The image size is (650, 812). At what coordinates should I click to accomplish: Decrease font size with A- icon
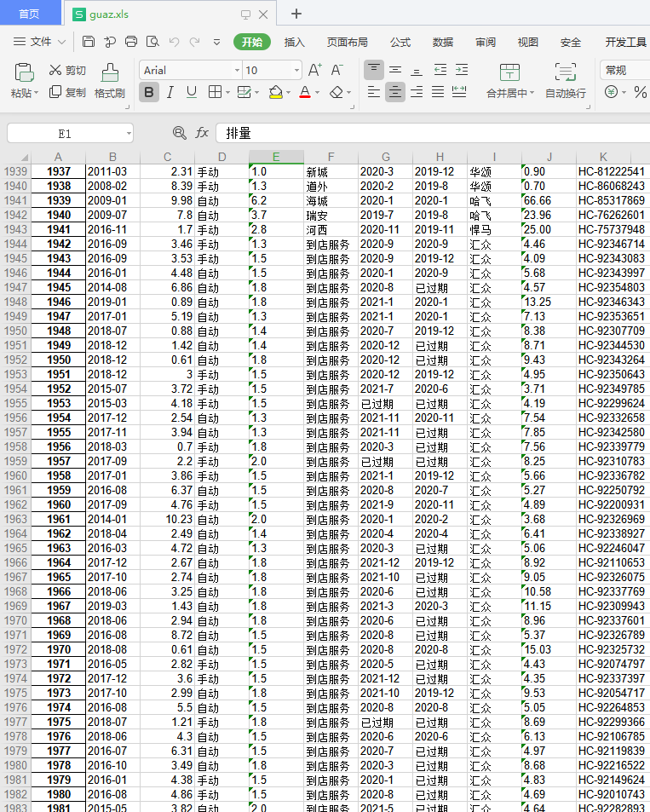337,70
